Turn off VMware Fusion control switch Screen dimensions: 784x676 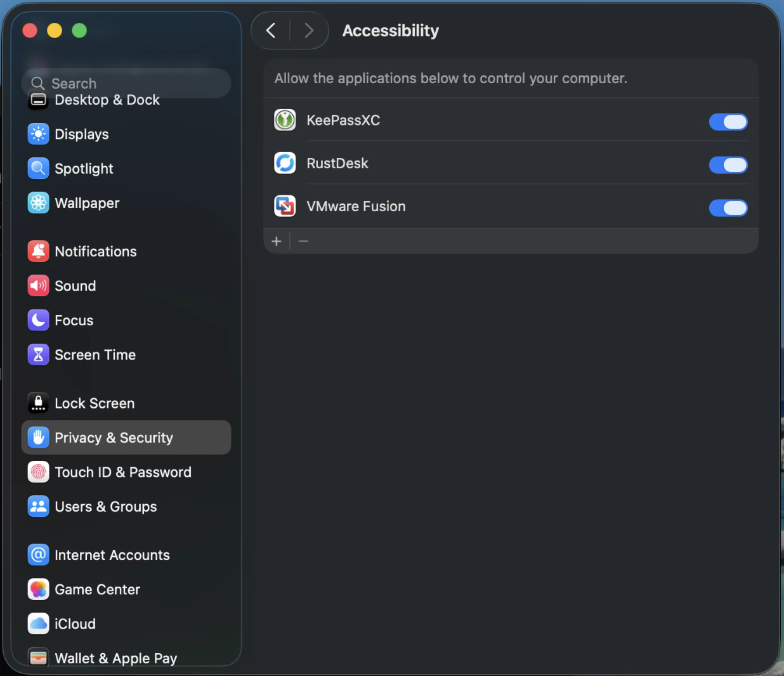click(728, 208)
